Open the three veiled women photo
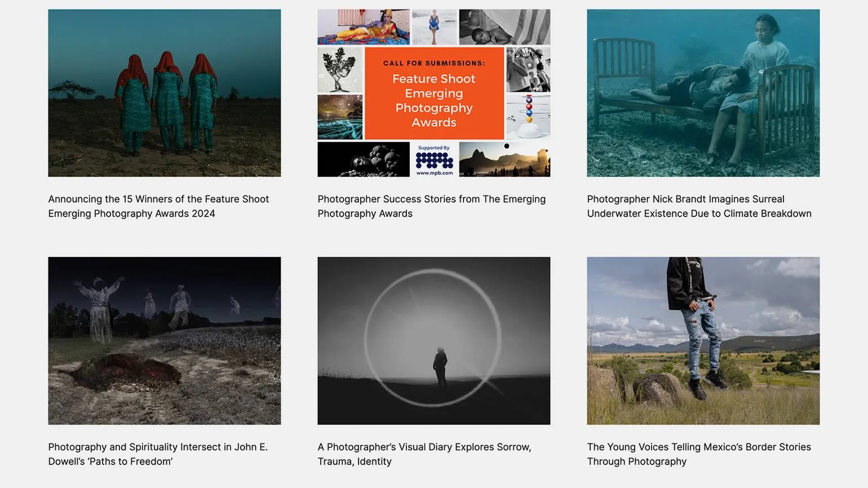 (164, 93)
